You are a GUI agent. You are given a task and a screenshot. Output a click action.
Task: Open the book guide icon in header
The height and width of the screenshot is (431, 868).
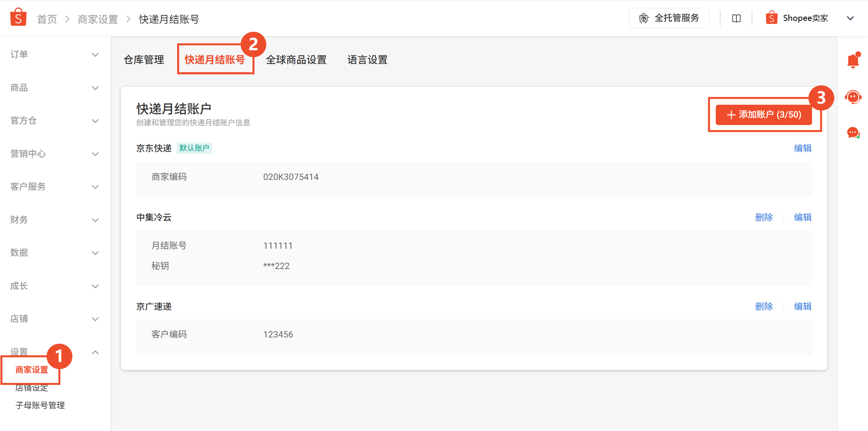click(736, 19)
